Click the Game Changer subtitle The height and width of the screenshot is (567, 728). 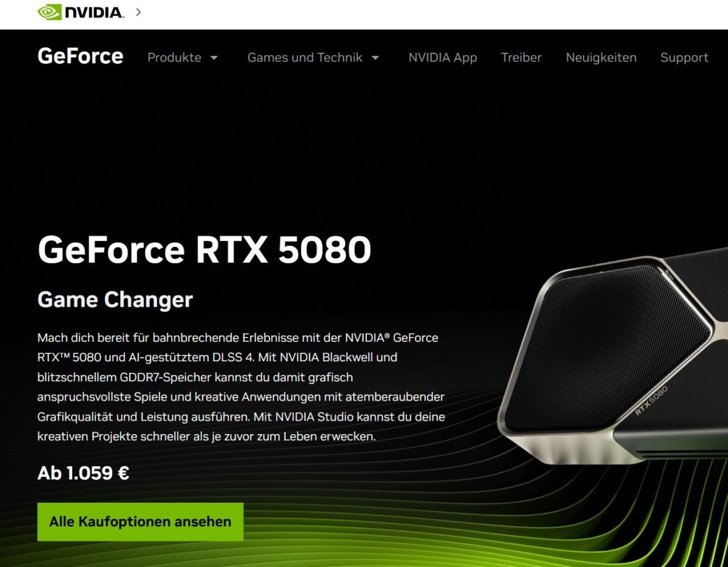pyautogui.click(x=115, y=299)
